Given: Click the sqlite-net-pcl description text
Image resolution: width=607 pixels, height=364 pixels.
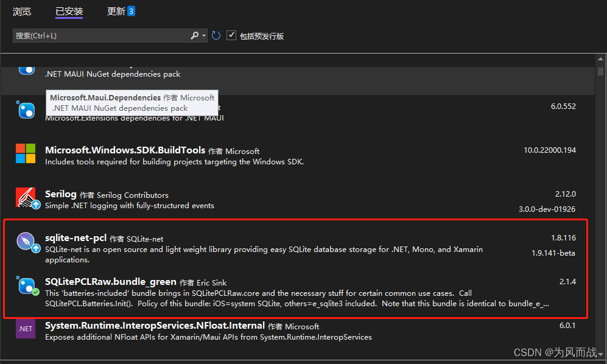Looking at the screenshot, I should tap(264, 254).
